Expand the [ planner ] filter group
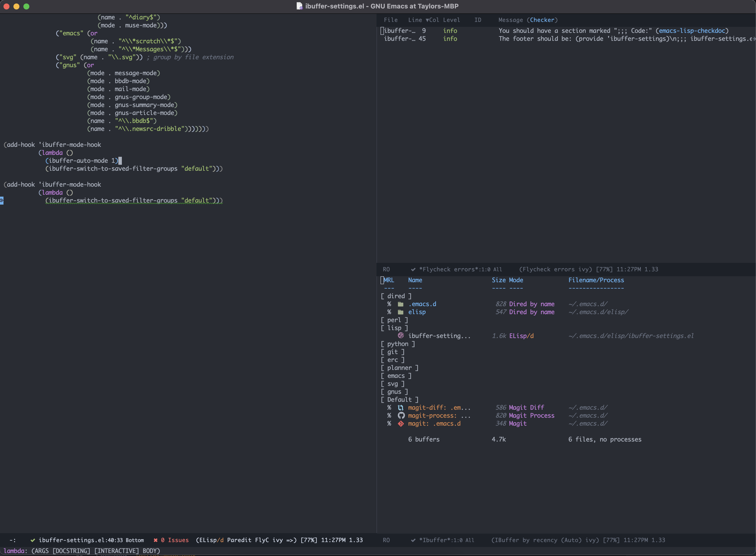The image size is (756, 556). (400, 368)
